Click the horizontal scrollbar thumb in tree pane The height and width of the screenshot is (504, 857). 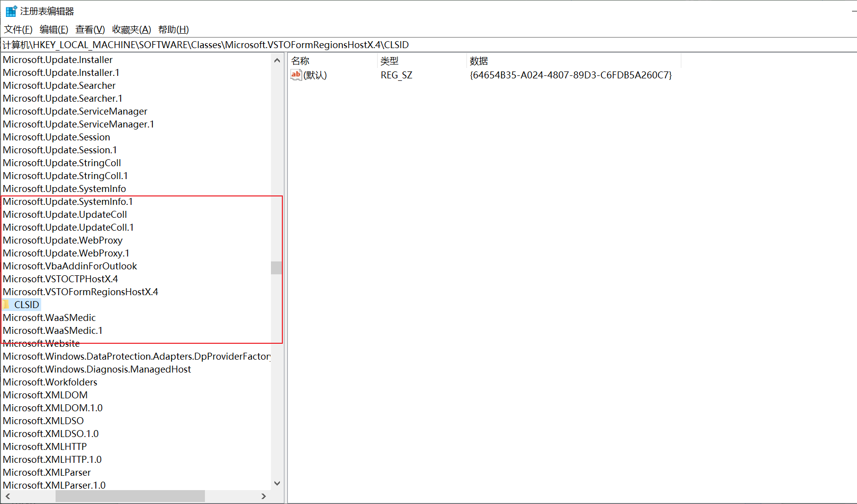tap(130, 496)
